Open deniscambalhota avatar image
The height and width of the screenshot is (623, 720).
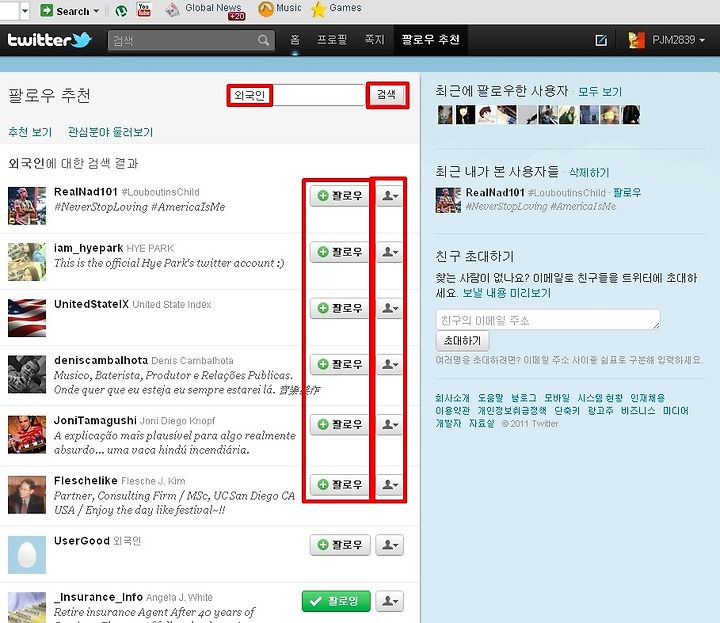27,374
